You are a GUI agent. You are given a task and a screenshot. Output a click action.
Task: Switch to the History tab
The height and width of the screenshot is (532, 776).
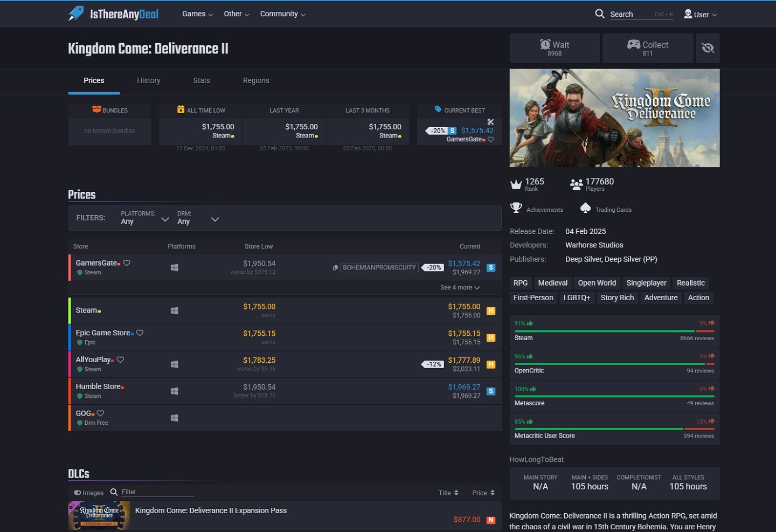point(149,81)
